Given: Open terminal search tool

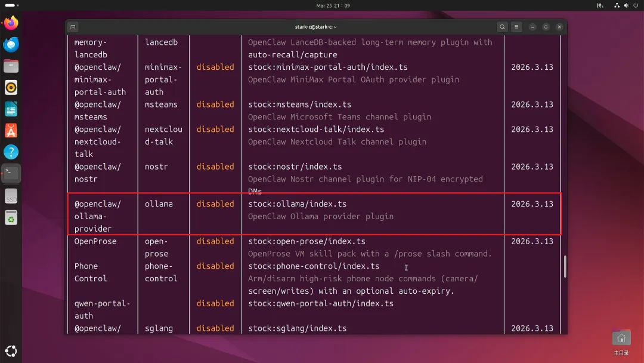Looking at the screenshot, I should (502, 27).
